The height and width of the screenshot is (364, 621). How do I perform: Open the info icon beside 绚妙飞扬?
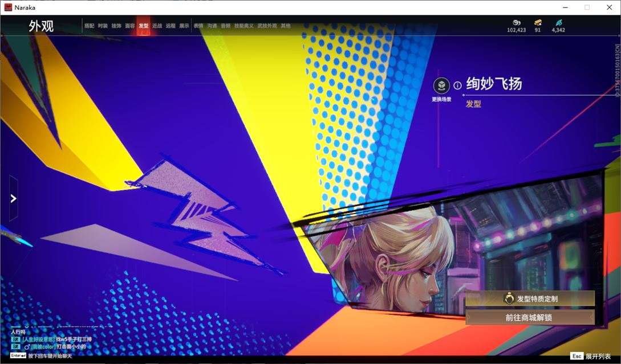click(x=457, y=85)
